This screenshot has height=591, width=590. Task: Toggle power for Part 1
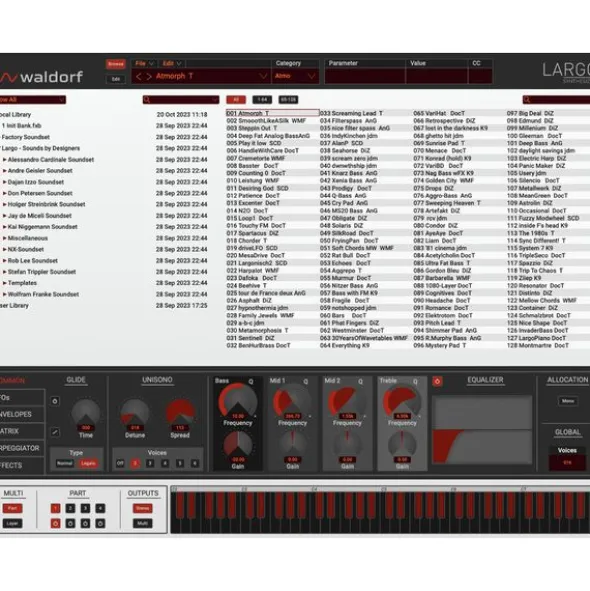(55, 524)
